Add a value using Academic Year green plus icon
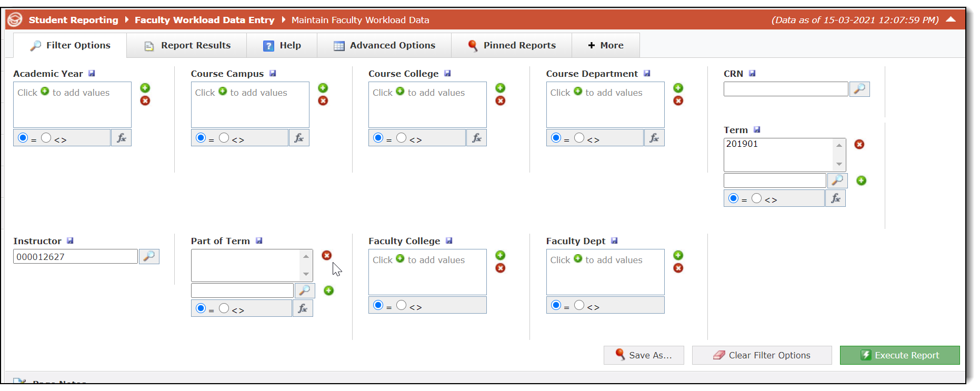The width and height of the screenshot is (980, 391). (145, 88)
